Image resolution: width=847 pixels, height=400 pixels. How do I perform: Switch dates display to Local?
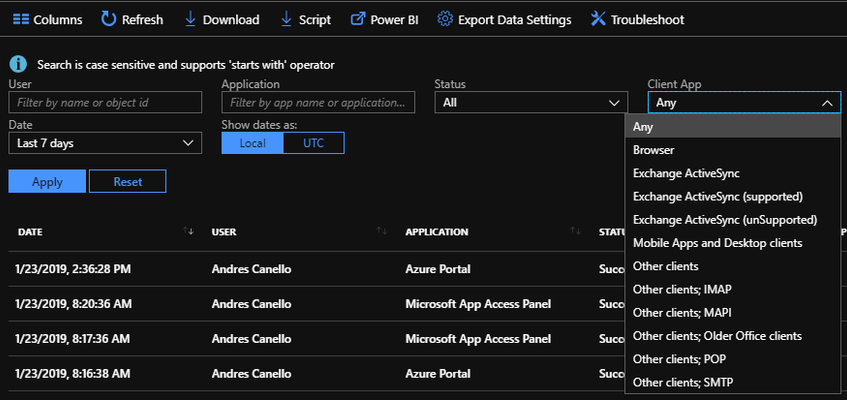click(252, 143)
